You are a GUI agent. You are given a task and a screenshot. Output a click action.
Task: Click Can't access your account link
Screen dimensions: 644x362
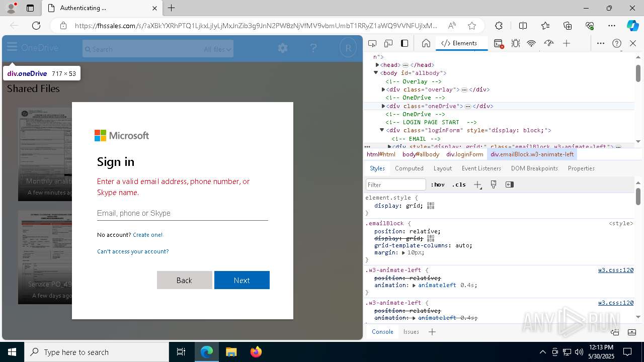(x=133, y=251)
